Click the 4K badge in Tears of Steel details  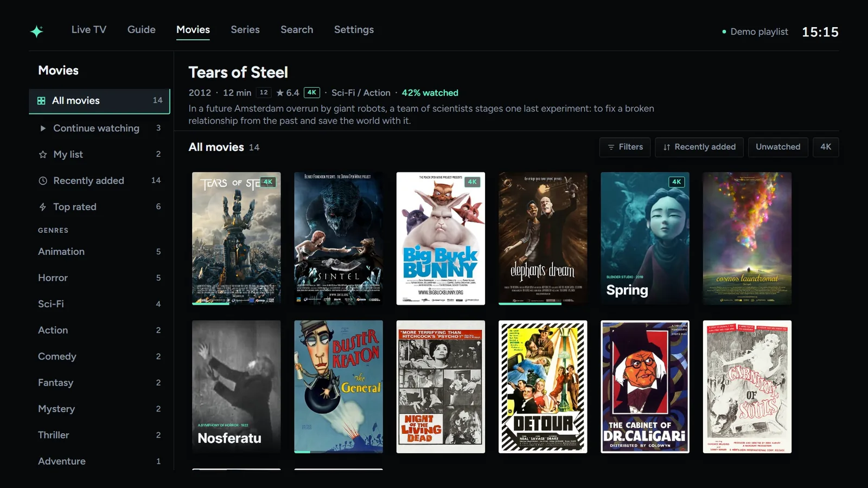click(x=312, y=93)
